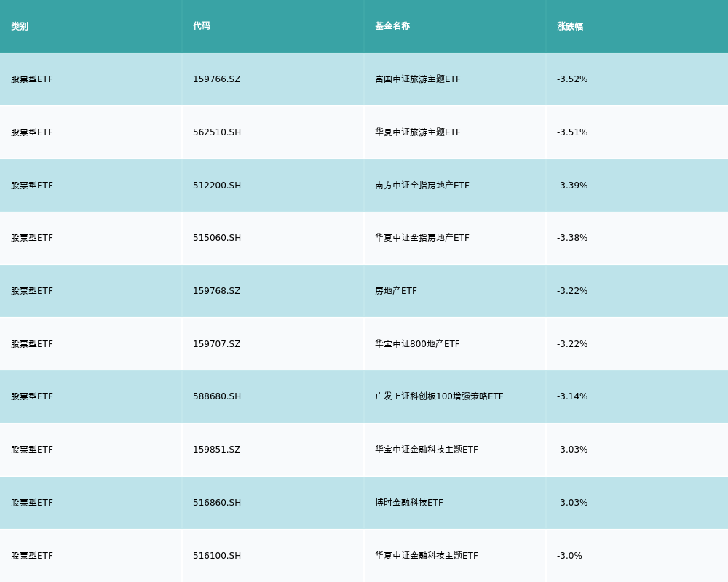The height and width of the screenshot is (582, 728).
Task: Click the -3.39% change value
Action: click(572, 186)
